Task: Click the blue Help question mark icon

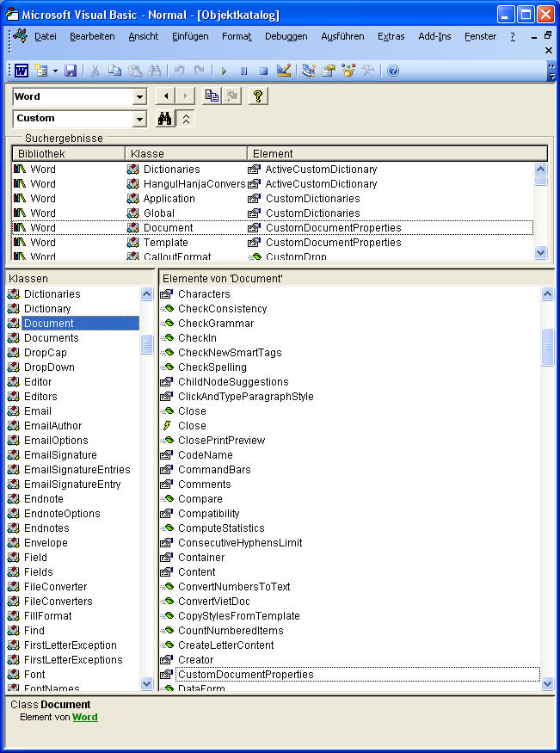Action: point(393,71)
